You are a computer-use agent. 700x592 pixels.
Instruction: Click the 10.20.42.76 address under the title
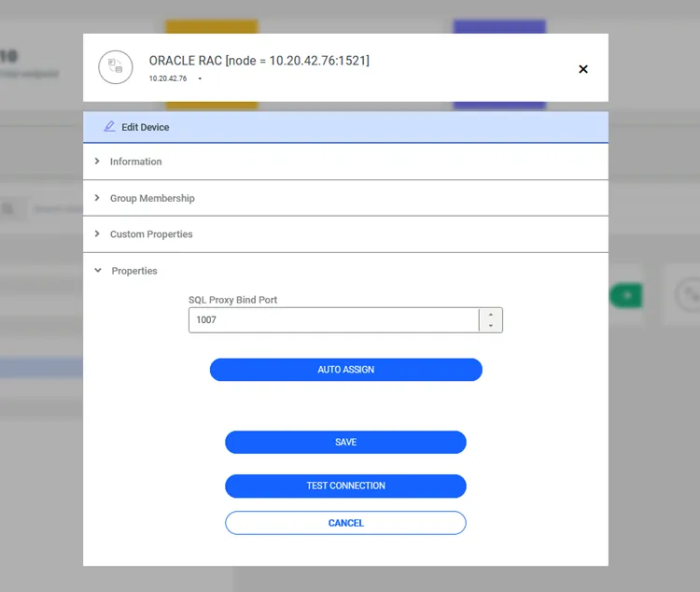[x=168, y=78]
